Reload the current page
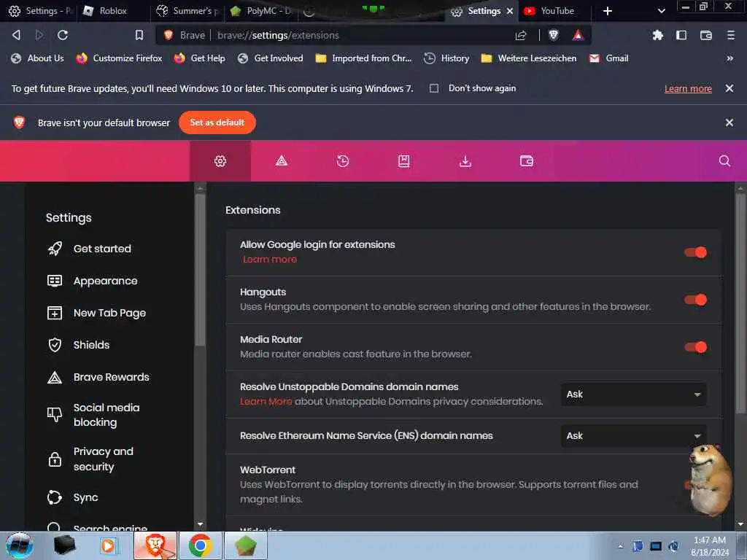The height and width of the screenshot is (560, 747). click(63, 35)
